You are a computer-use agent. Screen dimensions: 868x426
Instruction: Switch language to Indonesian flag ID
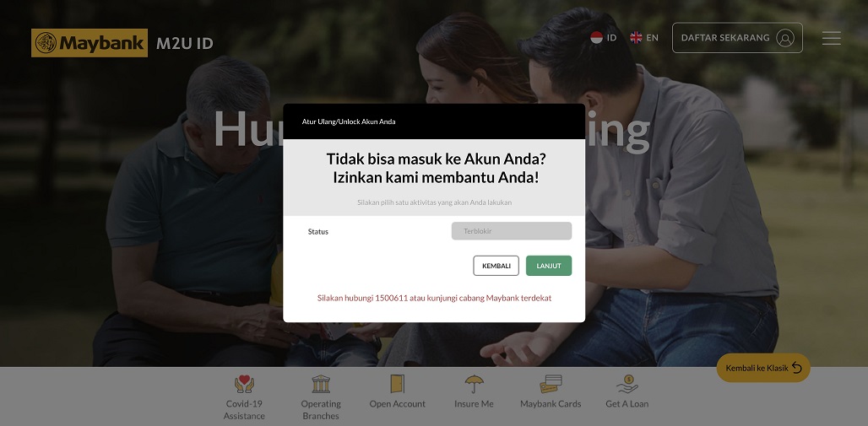point(604,38)
